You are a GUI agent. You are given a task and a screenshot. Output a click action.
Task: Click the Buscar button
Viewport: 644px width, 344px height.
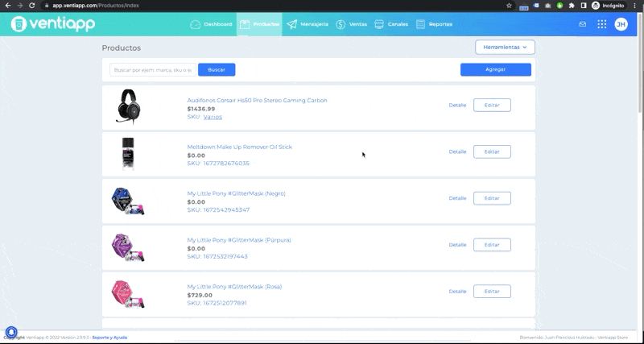point(217,70)
